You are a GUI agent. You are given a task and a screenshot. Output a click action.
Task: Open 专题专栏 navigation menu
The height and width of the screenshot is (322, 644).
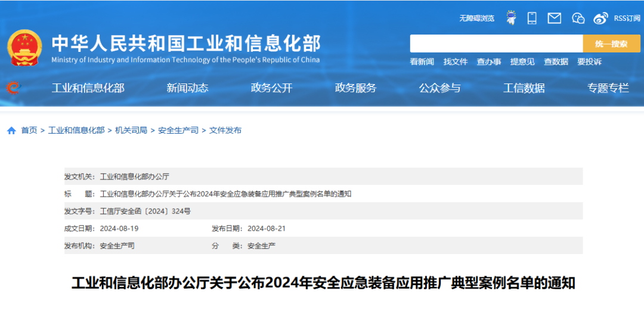pos(608,88)
